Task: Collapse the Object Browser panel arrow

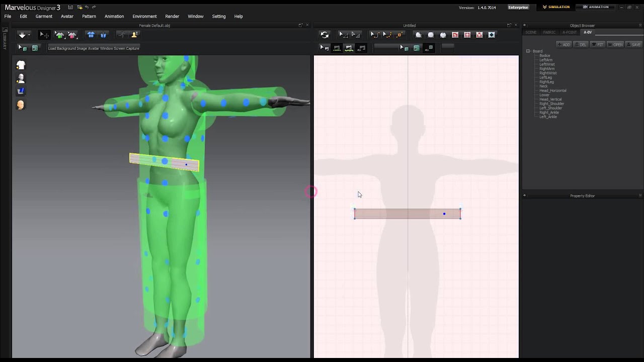Action: click(x=524, y=25)
